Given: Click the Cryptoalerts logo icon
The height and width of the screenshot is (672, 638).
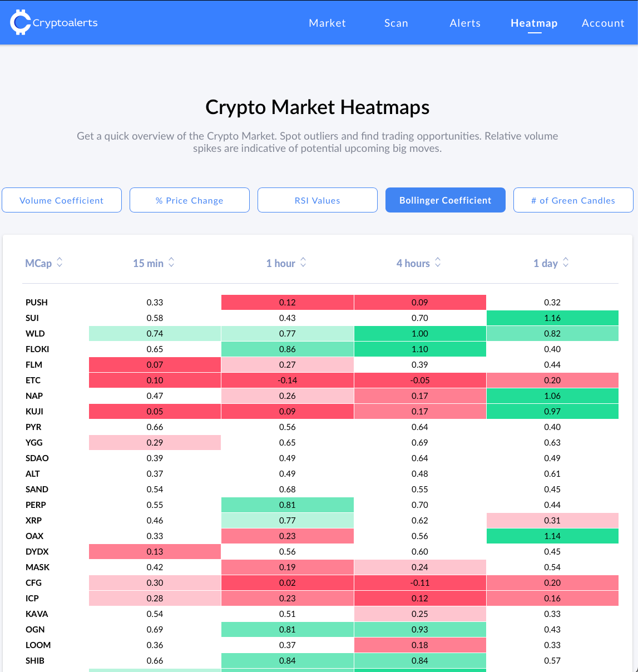Looking at the screenshot, I should (20, 22).
